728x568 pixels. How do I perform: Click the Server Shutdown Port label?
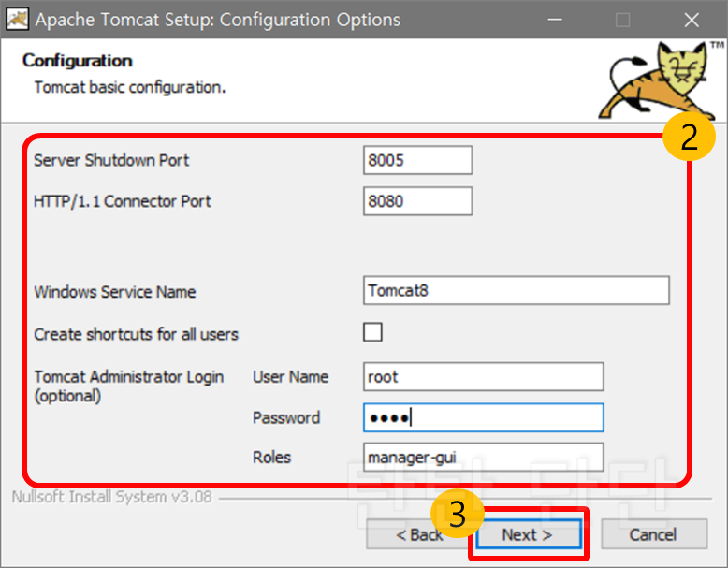[x=111, y=160]
